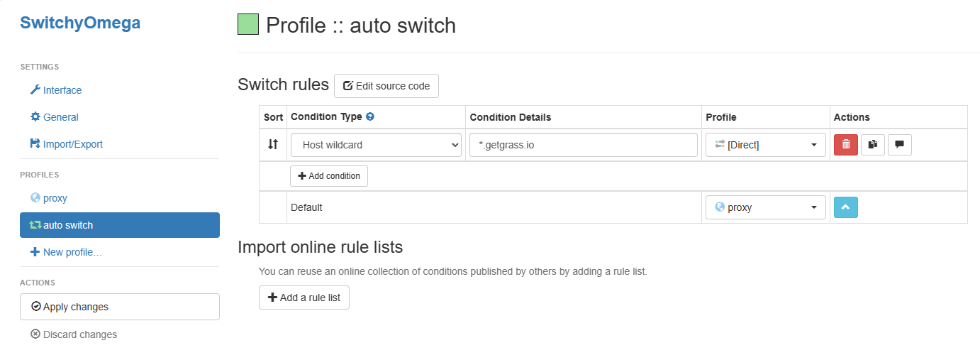Click the *.getgrass.io condition details field

(x=583, y=145)
